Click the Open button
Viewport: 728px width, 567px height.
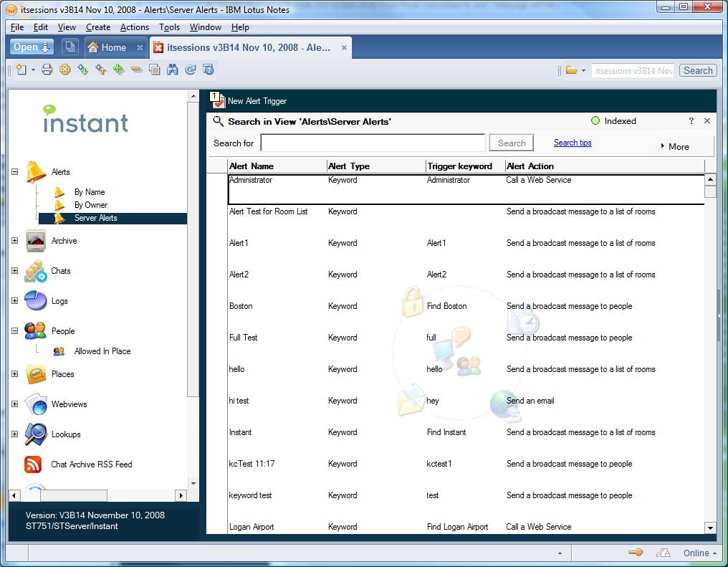coord(32,47)
